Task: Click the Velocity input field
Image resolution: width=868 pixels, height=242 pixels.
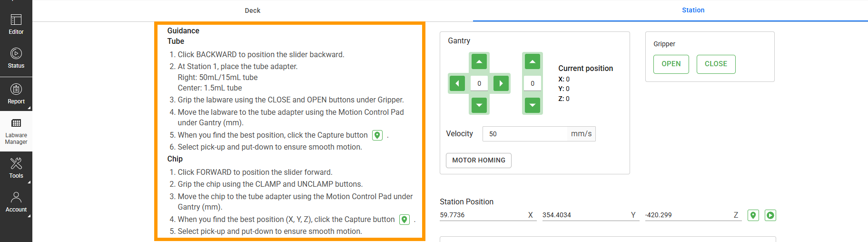Action: tap(525, 134)
